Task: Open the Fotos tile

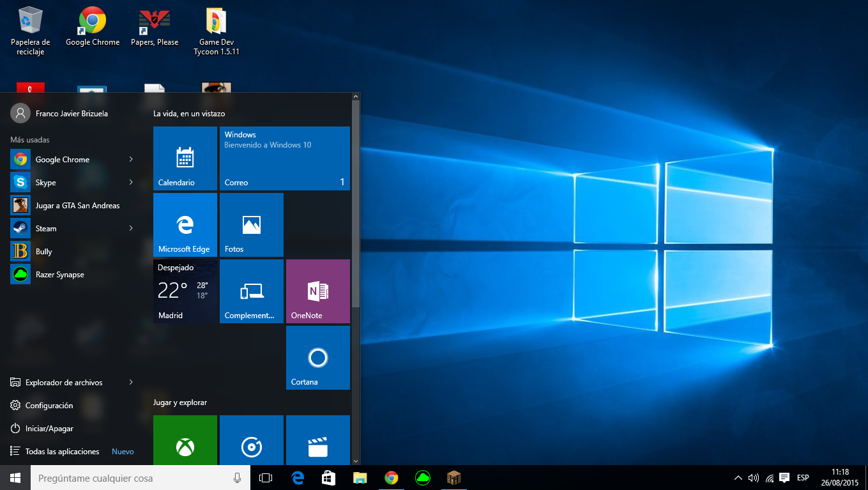Action: pos(252,225)
